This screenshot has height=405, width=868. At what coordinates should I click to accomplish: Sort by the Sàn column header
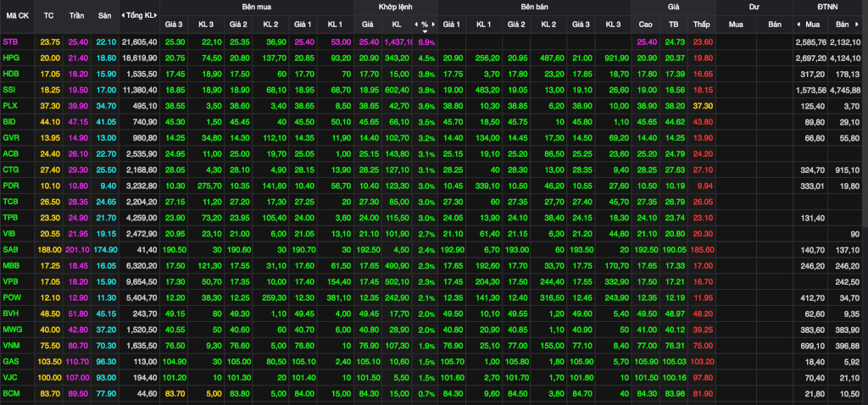click(x=104, y=15)
